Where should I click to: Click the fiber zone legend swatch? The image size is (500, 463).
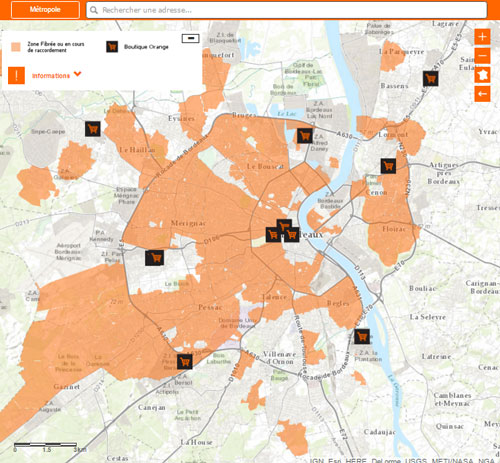pyautogui.click(x=16, y=47)
